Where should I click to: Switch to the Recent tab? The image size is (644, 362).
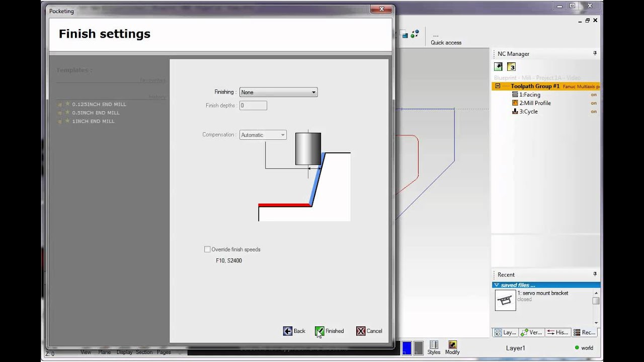584,332
